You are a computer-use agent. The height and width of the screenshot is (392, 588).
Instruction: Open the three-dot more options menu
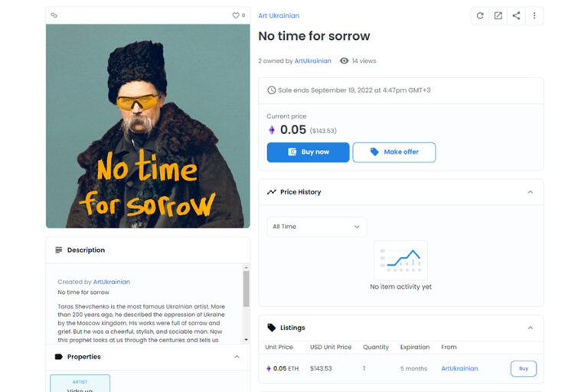coord(534,16)
